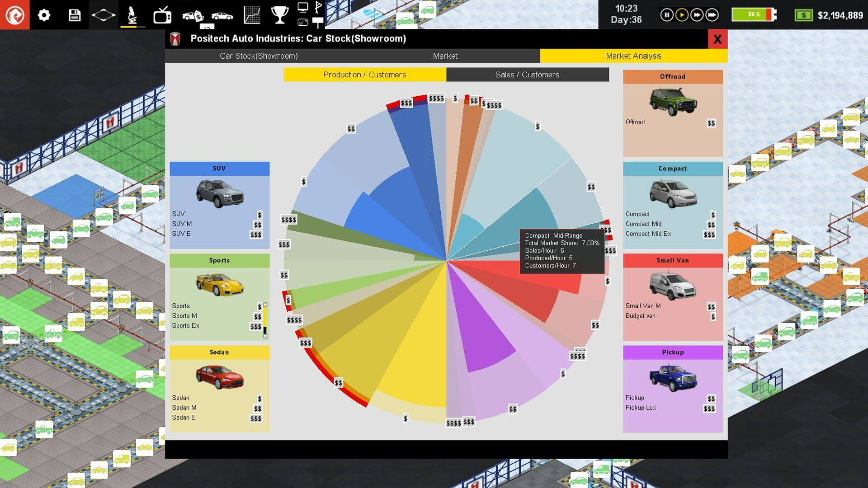Image resolution: width=868 pixels, height=488 pixels.
Task: Set game to normal play speed
Action: (x=682, y=15)
